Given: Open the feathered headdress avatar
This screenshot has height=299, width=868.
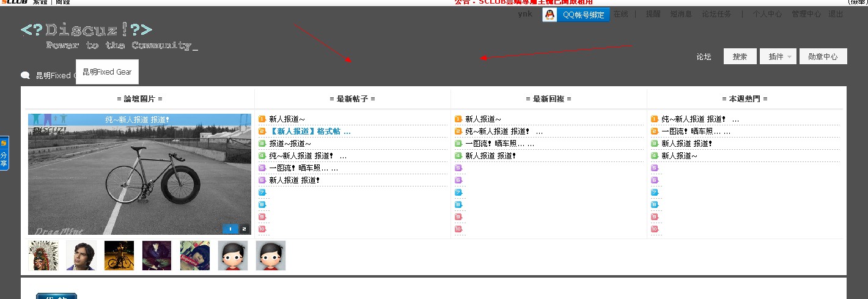Looking at the screenshot, I should click(43, 256).
